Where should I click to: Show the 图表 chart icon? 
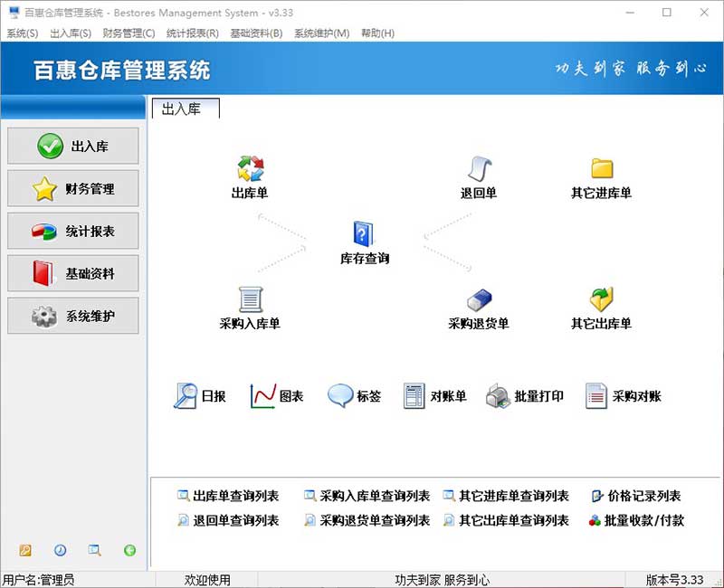pyautogui.click(x=263, y=396)
